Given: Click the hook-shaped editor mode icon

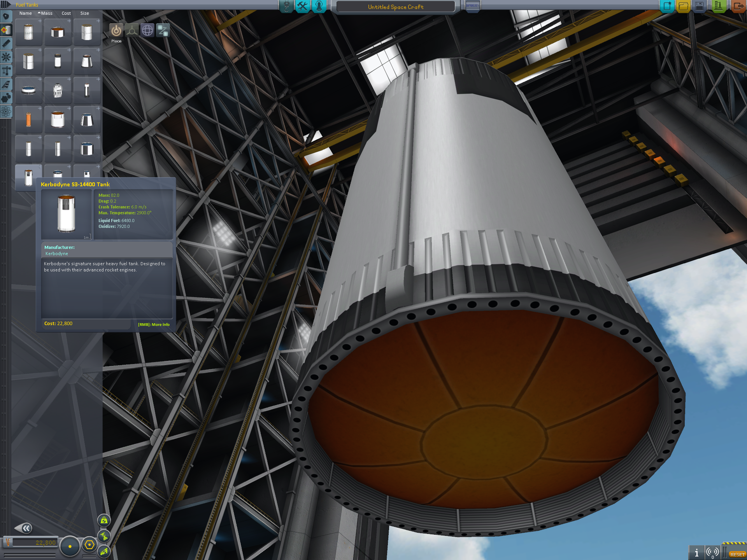Looking at the screenshot, I should pos(286,6).
